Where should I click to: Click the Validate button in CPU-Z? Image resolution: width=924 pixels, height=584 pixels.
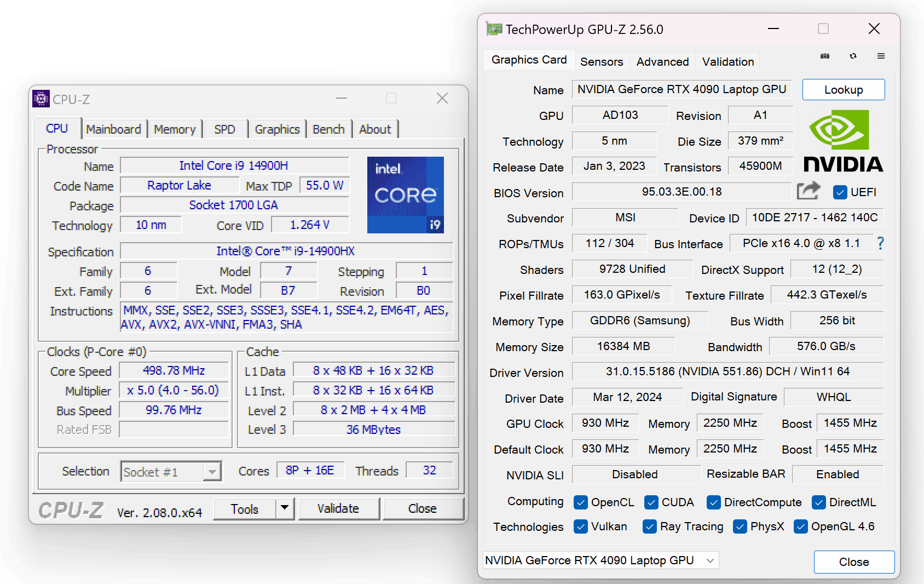point(338,508)
